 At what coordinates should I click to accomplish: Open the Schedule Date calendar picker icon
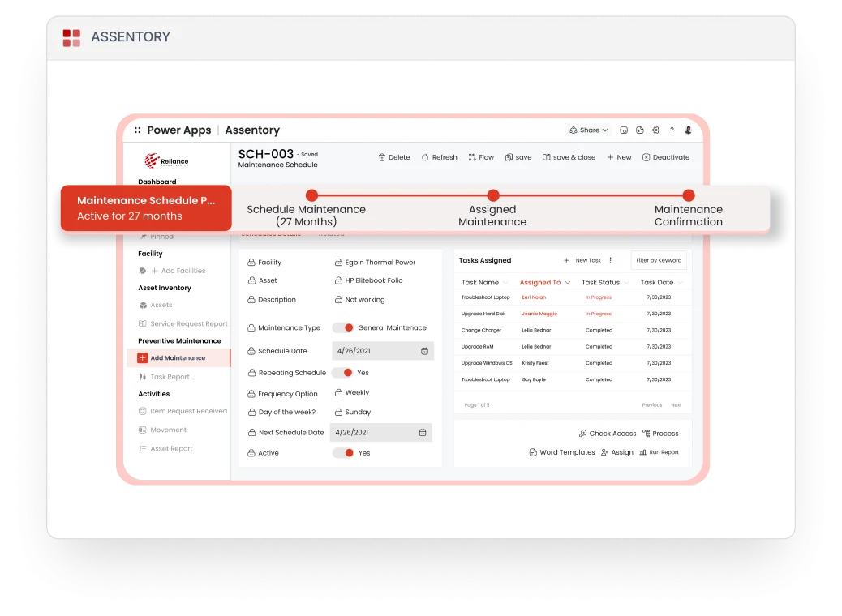pyautogui.click(x=425, y=351)
